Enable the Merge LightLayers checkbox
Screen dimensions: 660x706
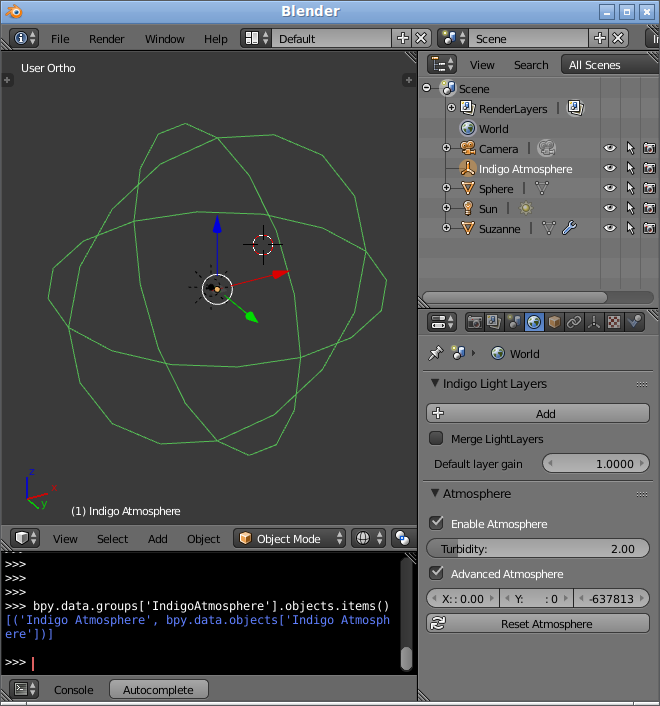(x=436, y=439)
